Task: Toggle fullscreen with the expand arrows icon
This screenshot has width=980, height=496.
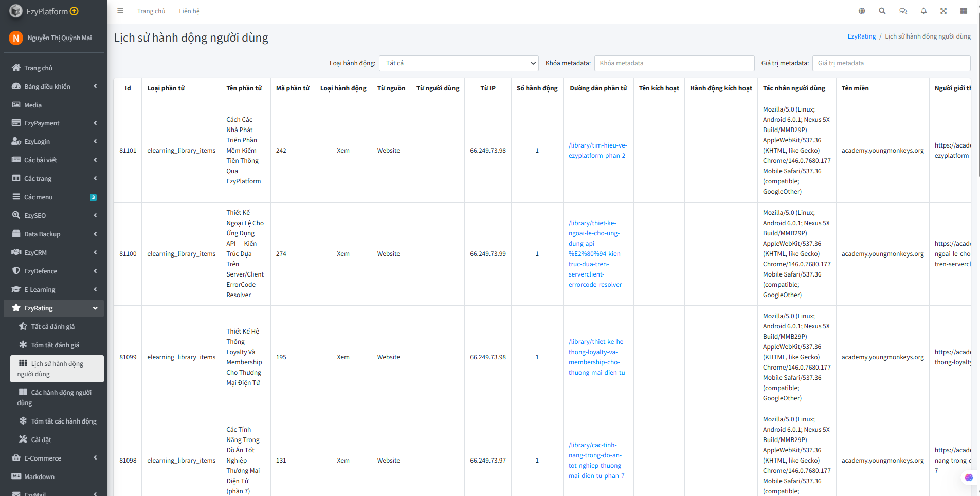Action: coord(943,10)
